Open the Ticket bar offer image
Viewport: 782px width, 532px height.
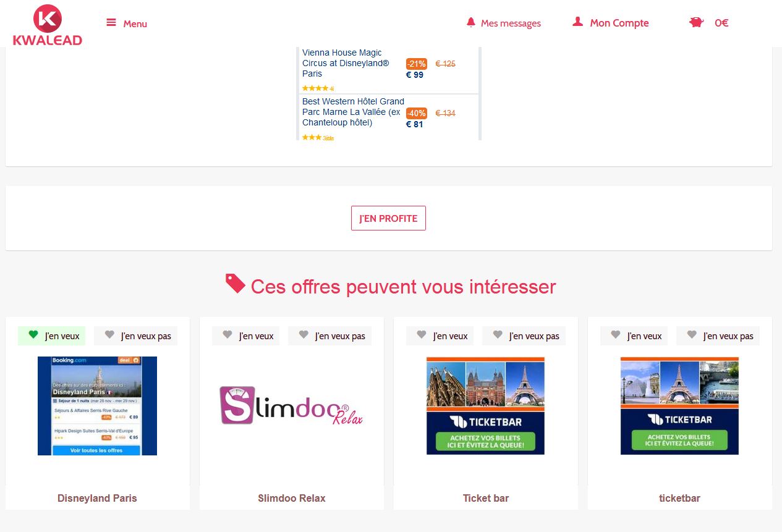pyautogui.click(x=485, y=405)
